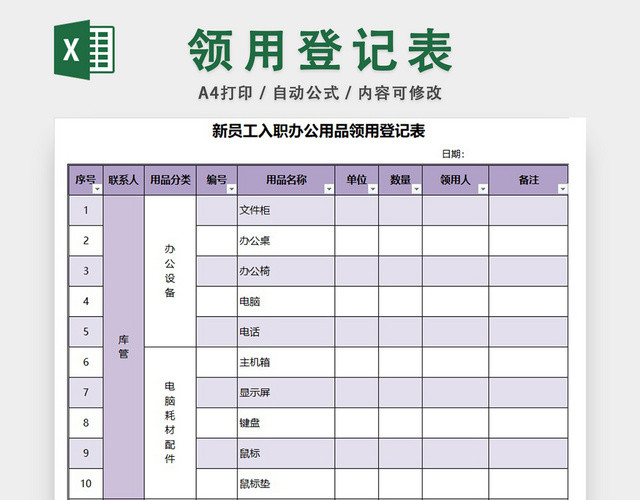Click the 办公桌 item cell
Viewport: 640px width, 500px height.
(286, 241)
